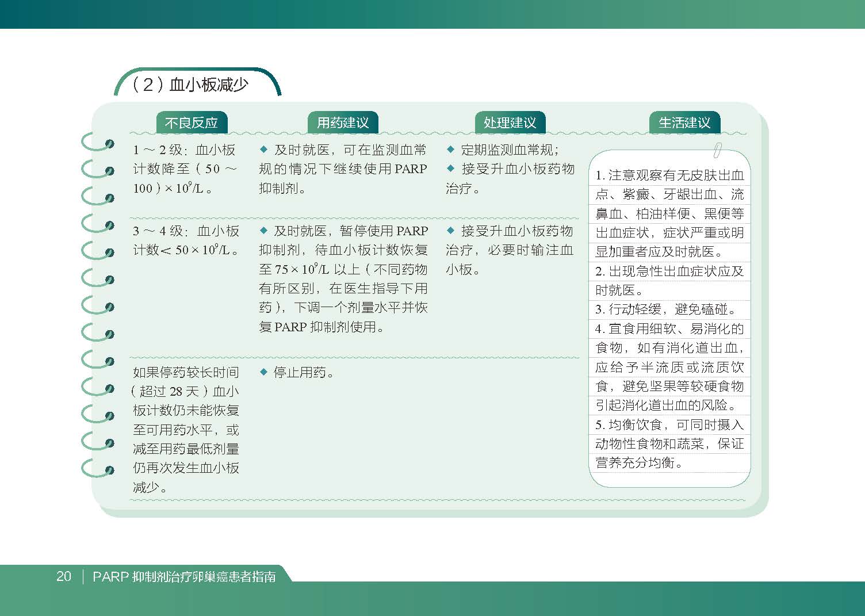Click the diamond bullet before 定期监测血常规

pyautogui.click(x=450, y=150)
